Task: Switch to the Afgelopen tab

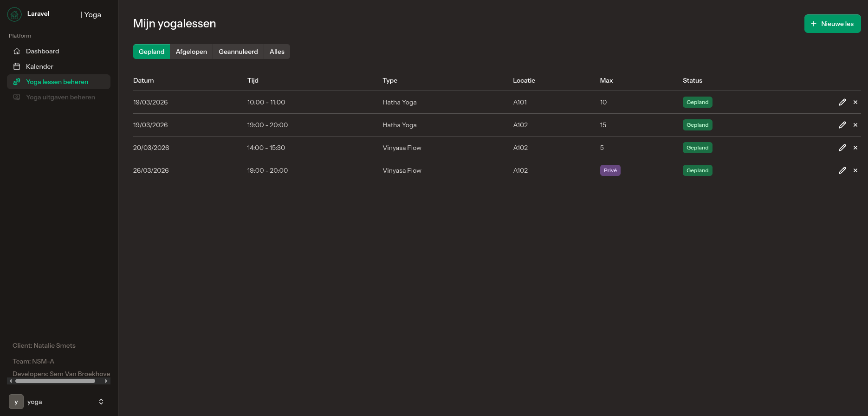Action: (191, 52)
